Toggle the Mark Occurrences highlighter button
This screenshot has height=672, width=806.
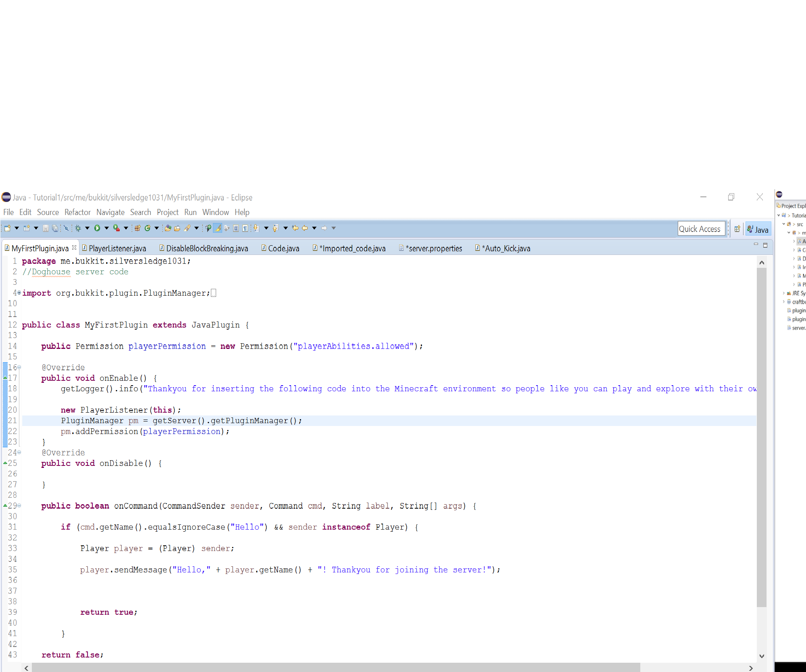pyautogui.click(x=217, y=228)
